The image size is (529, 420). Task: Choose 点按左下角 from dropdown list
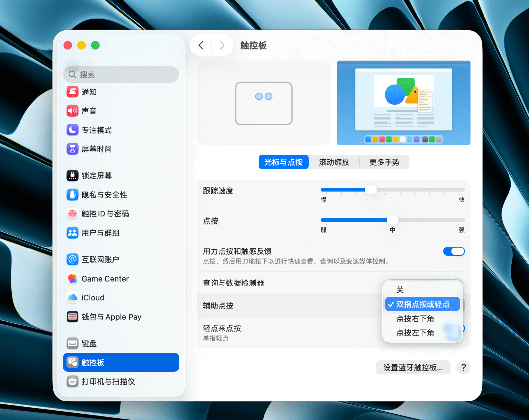415,333
